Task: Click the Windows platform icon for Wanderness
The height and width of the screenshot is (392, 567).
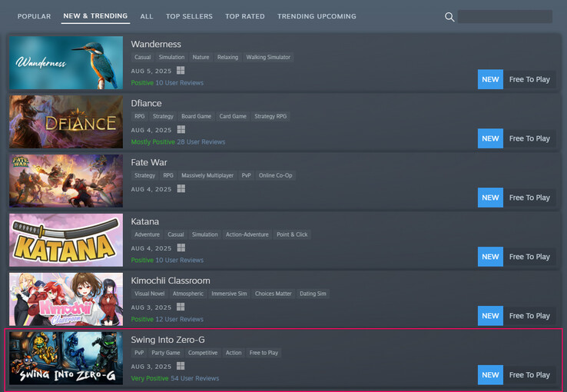Action: pyautogui.click(x=181, y=71)
